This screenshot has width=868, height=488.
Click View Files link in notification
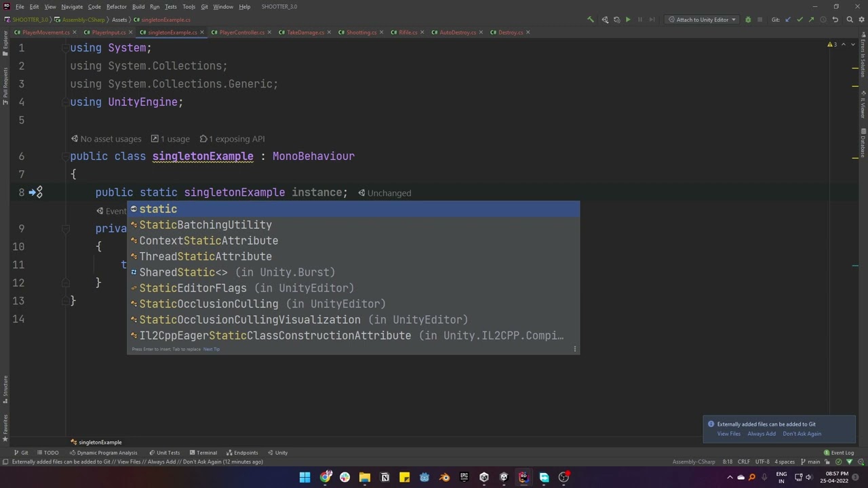[x=729, y=434]
